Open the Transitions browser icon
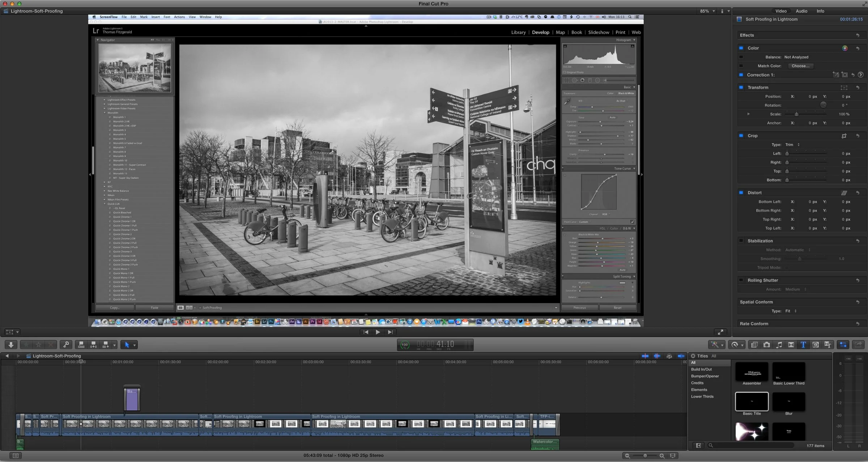The width and height of the screenshot is (868, 462). (791, 345)
